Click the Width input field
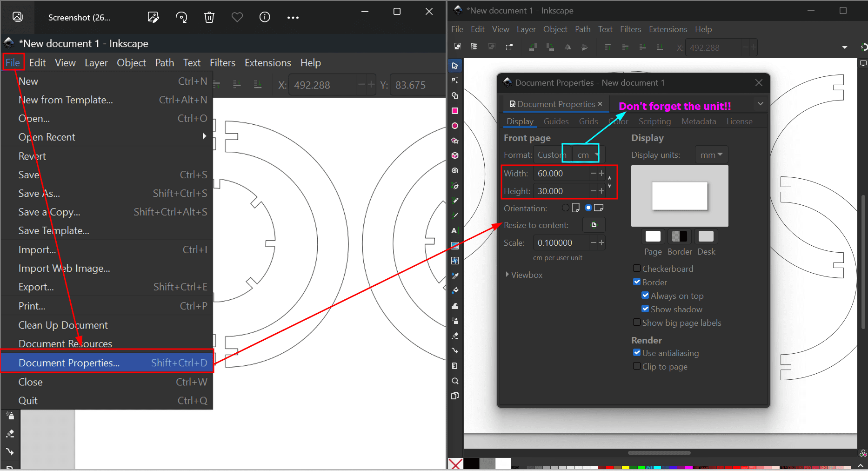Screen dimensions: 868x471 (561, 173)
